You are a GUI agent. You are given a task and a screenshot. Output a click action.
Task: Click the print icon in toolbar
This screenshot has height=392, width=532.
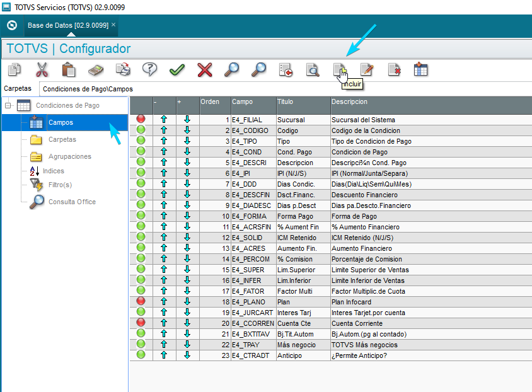pos(123,69)
